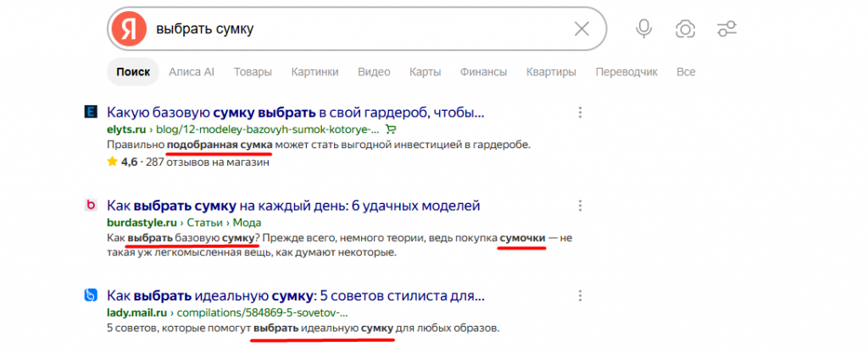Open result "Какую базовую сумку выбрать"
868x353 pixels.
296,113
